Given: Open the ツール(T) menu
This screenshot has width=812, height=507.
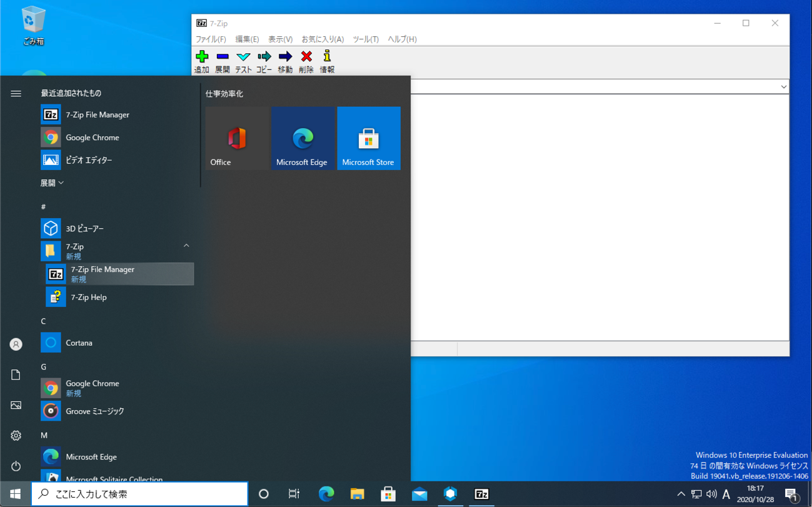Looking at the screenshot, I should pos(366,39).
